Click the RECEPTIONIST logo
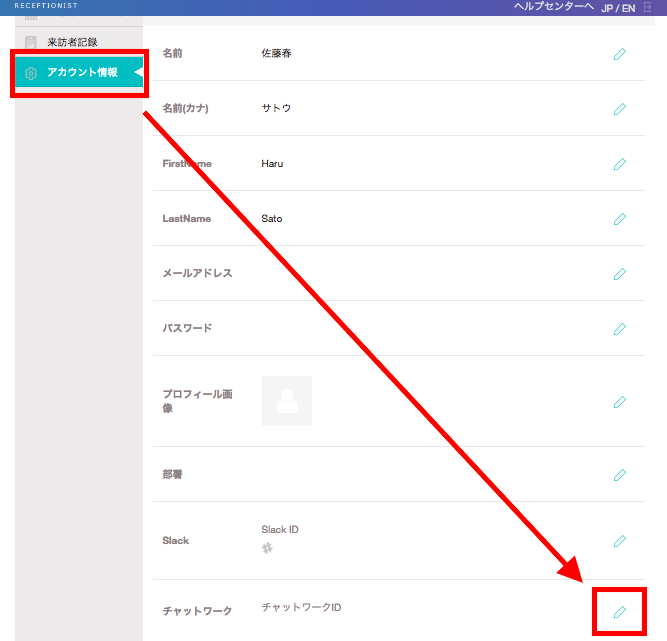 [x=45, y=5]
